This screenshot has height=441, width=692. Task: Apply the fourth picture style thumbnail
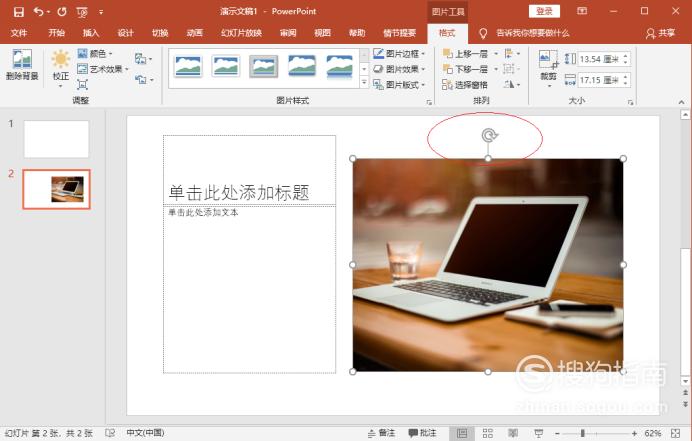302,66
